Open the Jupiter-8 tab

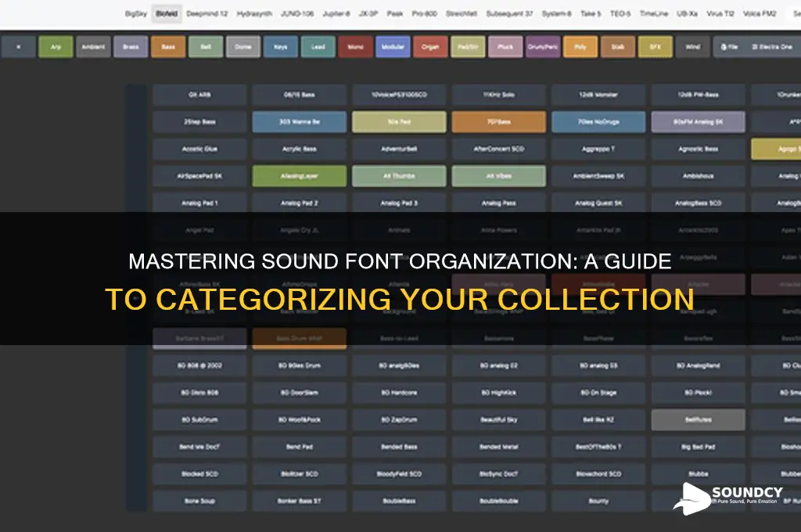(336, 14)
